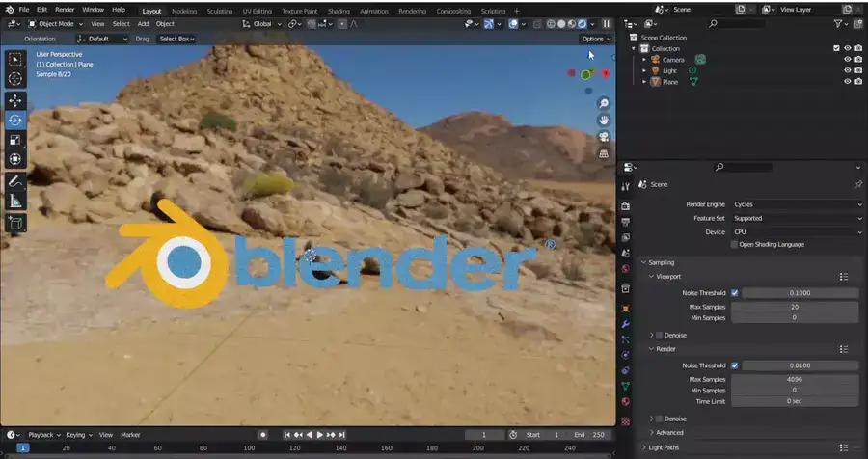Disable Plane in renders via camera icon

point(858,82)
